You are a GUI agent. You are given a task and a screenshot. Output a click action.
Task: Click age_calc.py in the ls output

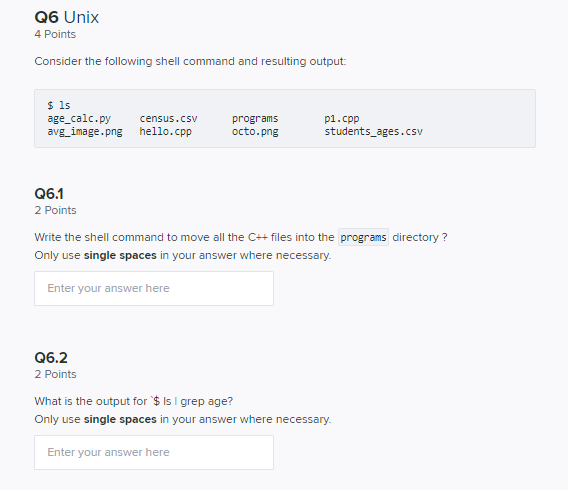[79, 119]
